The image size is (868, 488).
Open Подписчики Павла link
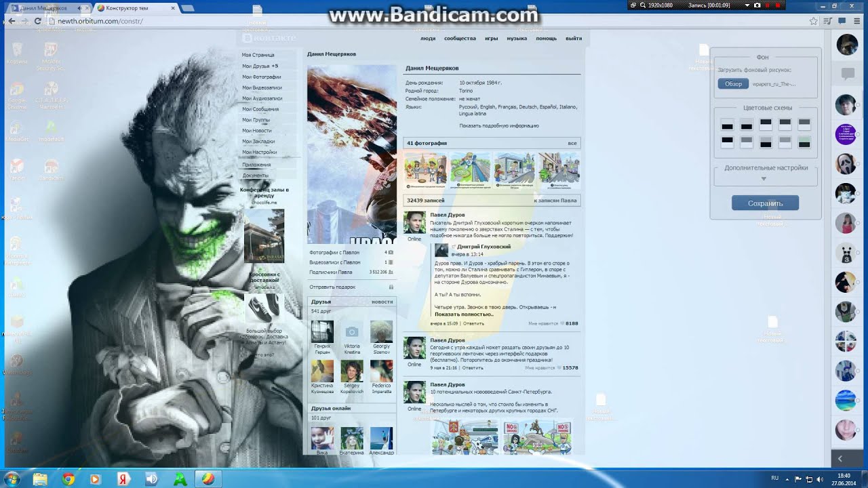coord(331,272)
